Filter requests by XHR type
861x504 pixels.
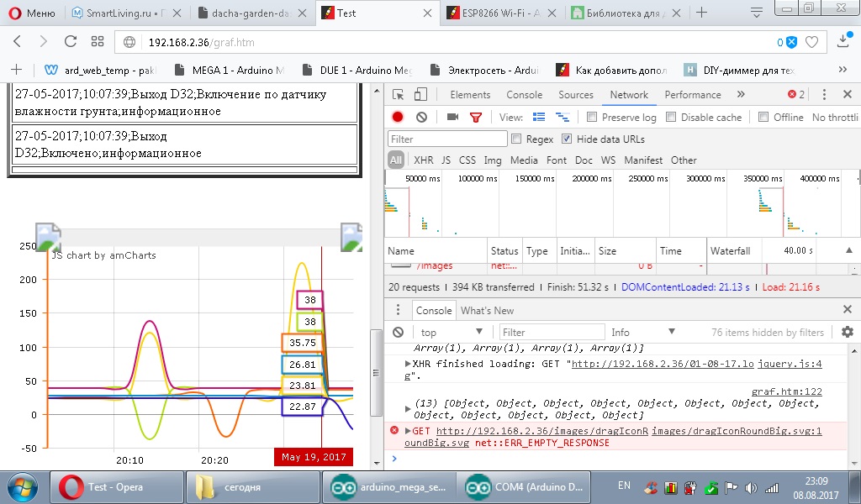click(x=423, y=160)
